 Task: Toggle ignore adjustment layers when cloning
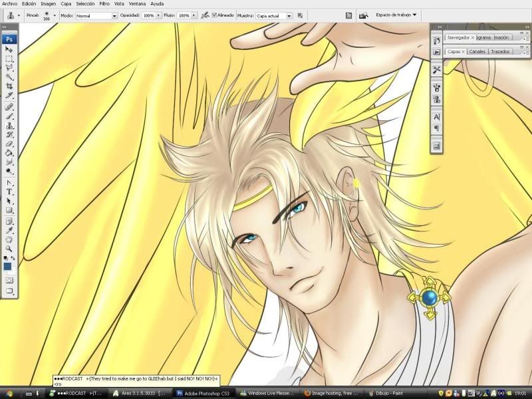coord(301,15)
